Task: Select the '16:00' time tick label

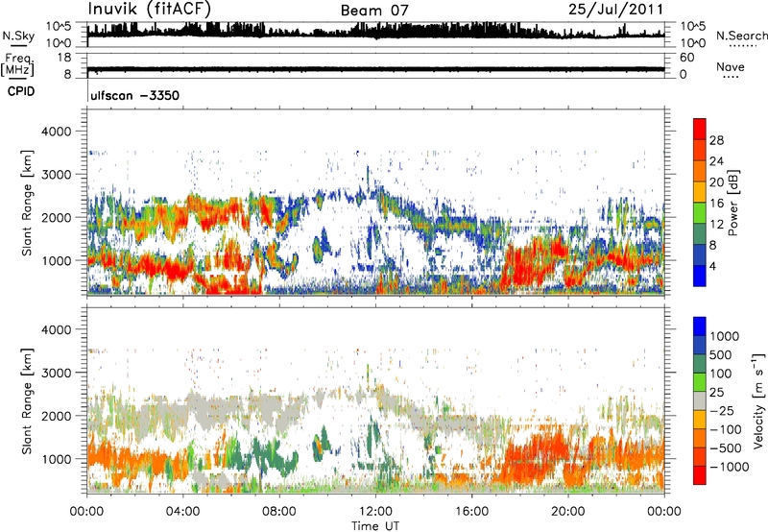Action: pyautogui.click(x=471, y=512)
